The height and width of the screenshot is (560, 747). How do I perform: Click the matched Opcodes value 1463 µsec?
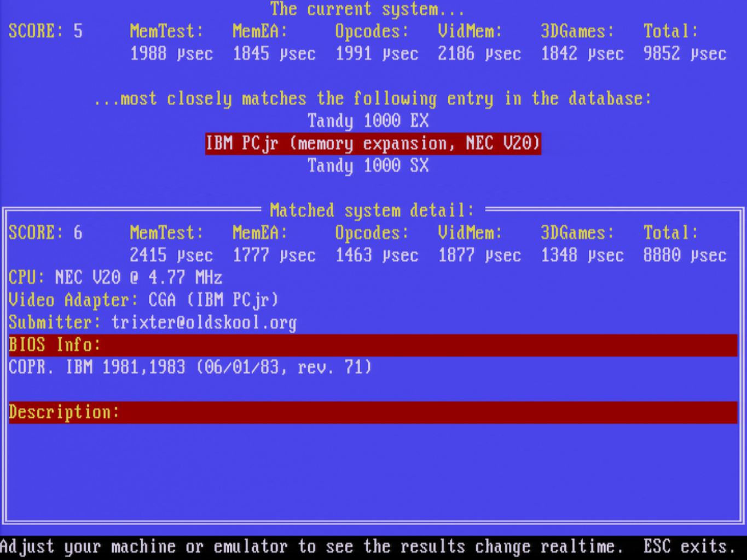click(377, 255)
